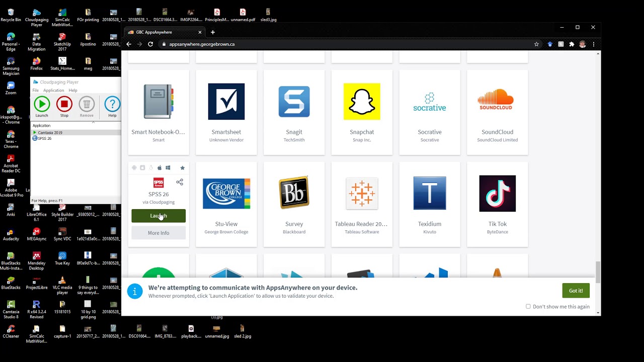Click the SPSS 26 logo icon
The width and height of the screenshot is (644, 362).
coord(158,183)
